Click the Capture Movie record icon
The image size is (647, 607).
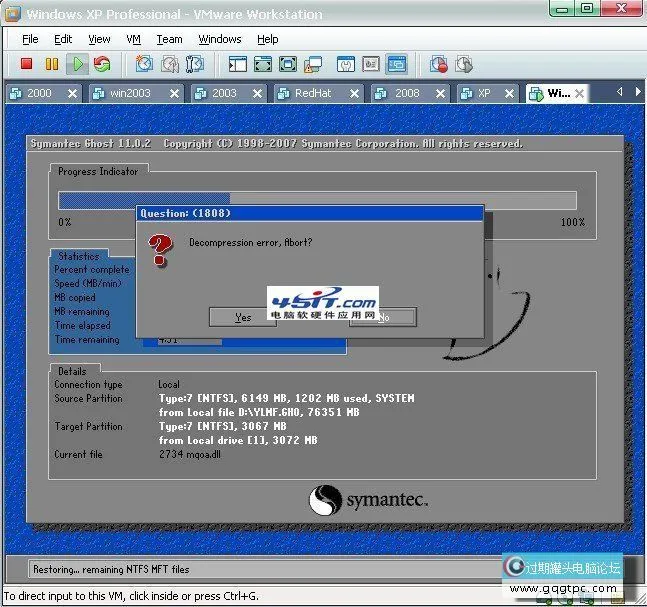[x=439, y=64]
